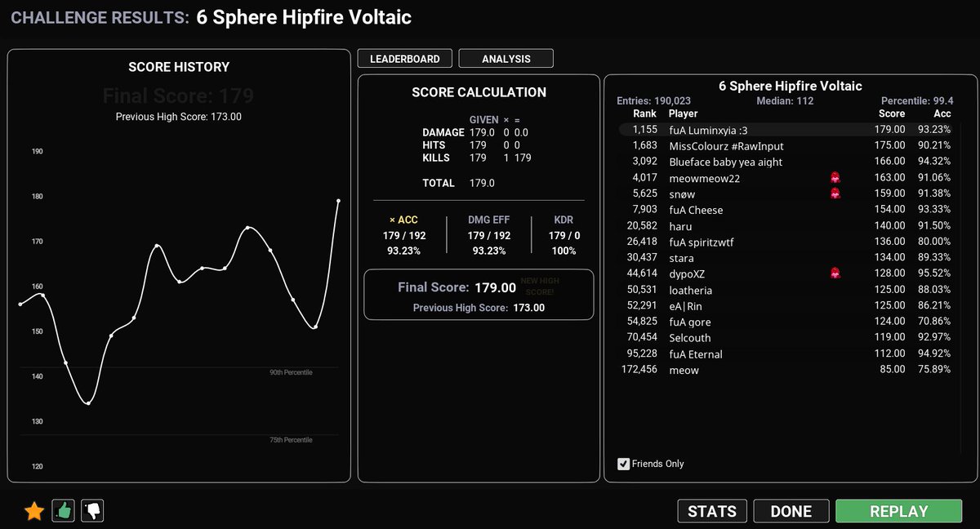Click red badge icon next to meowmeow22
Viewport: 980px width, 529px height.
[x=835, y=177]
